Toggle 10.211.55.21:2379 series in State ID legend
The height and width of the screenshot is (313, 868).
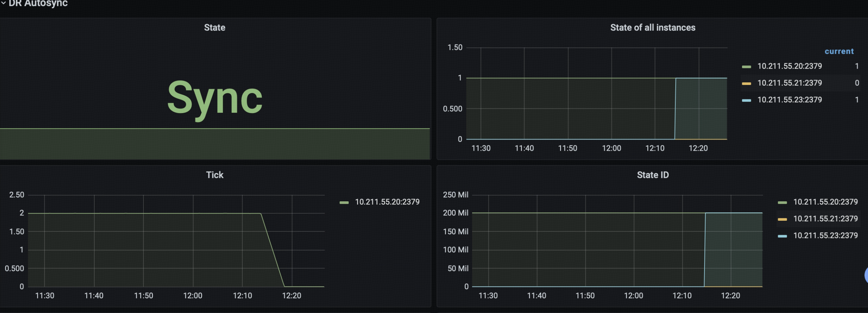coord(825,219)
